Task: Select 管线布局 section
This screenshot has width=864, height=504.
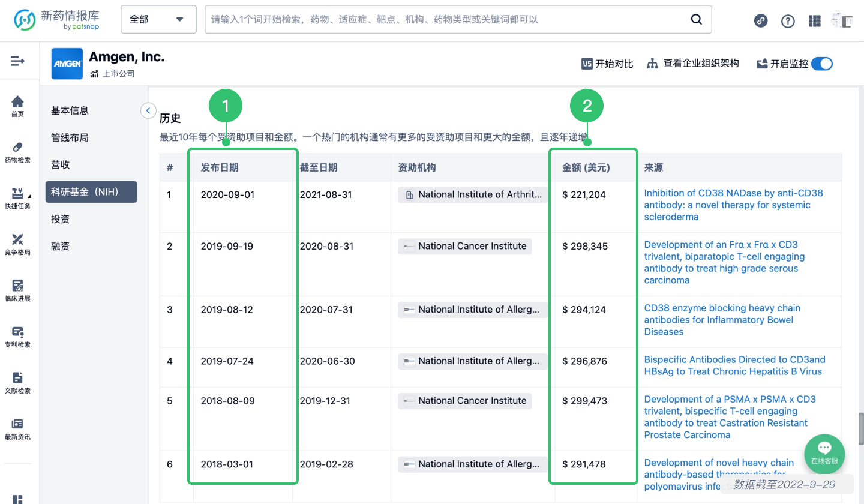Action: pyautogui.click(x=70, y=137)
